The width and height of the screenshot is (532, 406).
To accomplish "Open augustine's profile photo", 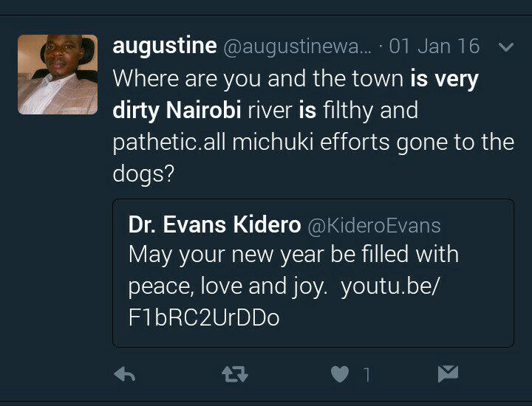I will pyautogui.click(x=58, y=75).
